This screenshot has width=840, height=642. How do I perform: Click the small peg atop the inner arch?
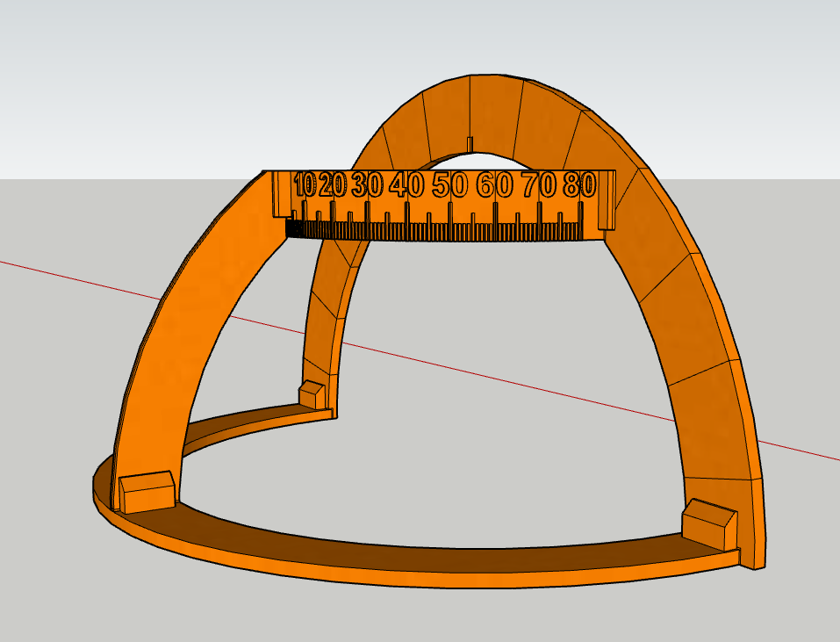468,144
